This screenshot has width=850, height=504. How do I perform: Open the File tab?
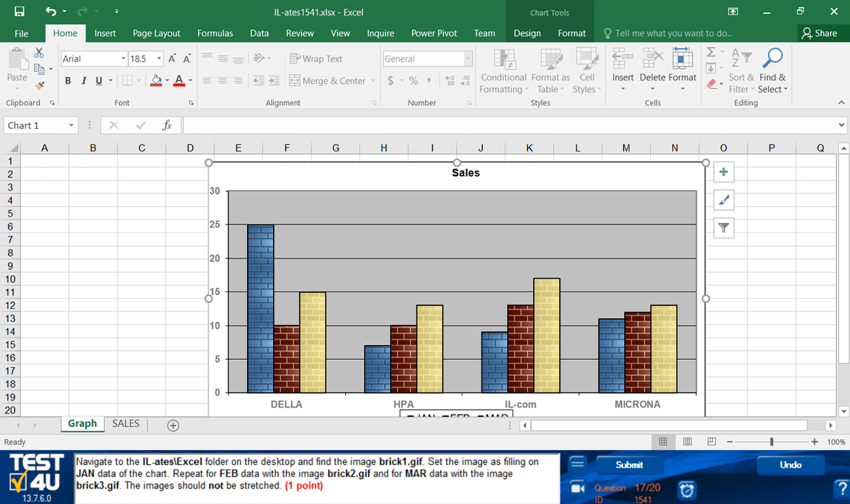[x=21, y=33]
